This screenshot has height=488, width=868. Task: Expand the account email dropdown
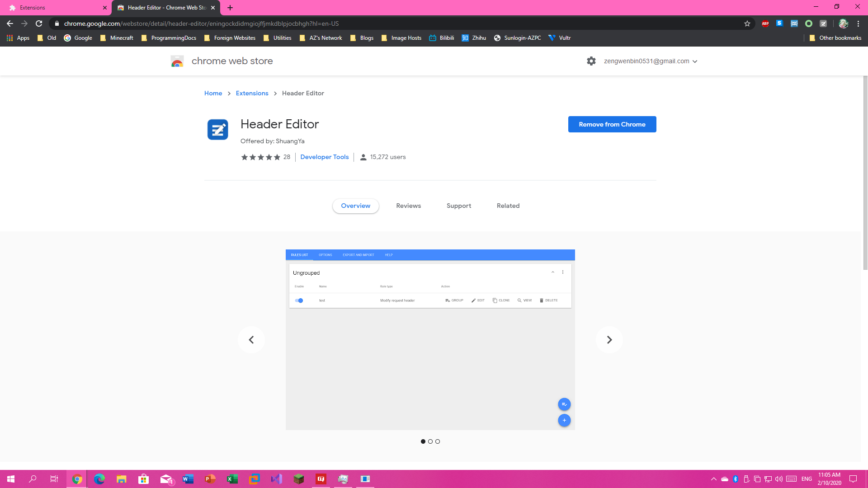(695, 61)
